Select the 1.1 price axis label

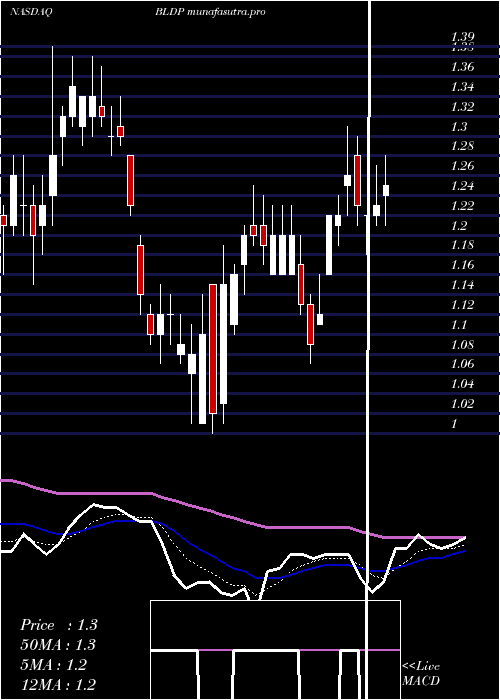pyautogui.click(x=459, y=325)
